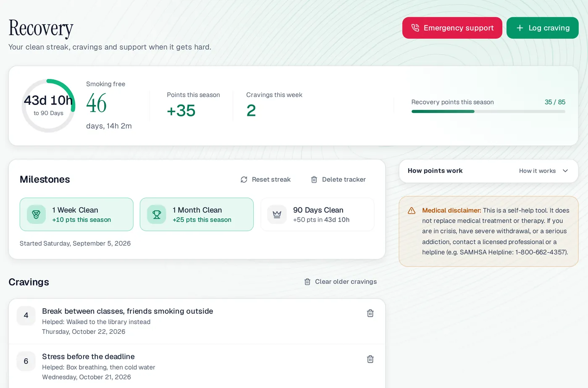Click Break between classes, friends smoking outside
Image resolution: width=588 pixels, height=388 pixels.
(128, 311)
